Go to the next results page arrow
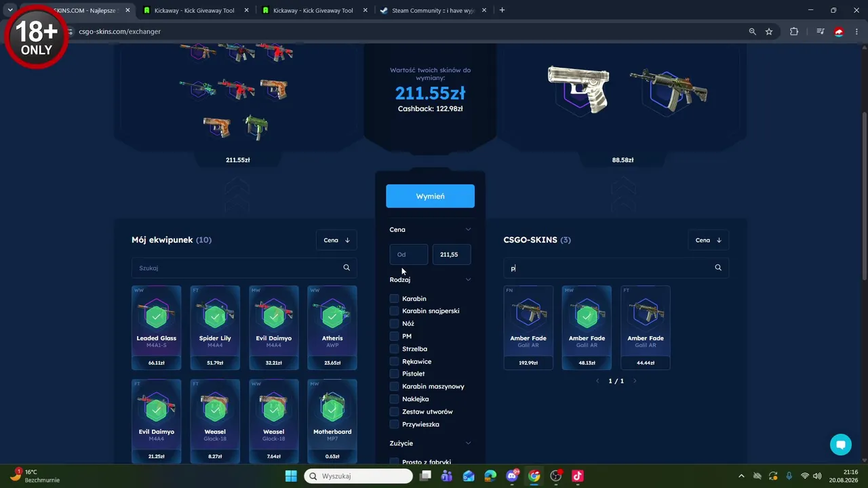 click(635, 381)
